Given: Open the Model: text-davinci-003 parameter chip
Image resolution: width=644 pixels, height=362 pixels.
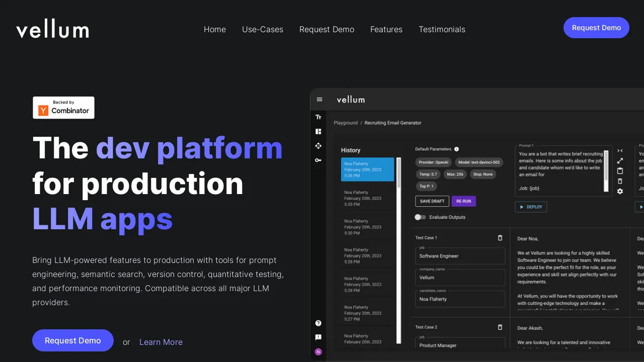Looking at the screenshot, I should click(x=479, y=162).
